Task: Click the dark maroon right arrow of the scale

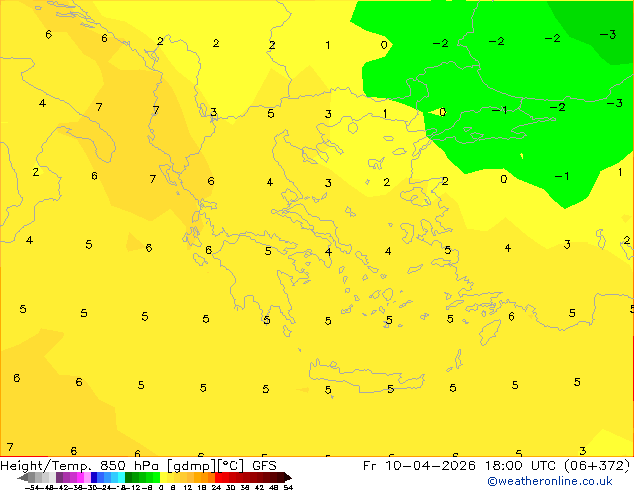Action: click(x=287, y=477)
